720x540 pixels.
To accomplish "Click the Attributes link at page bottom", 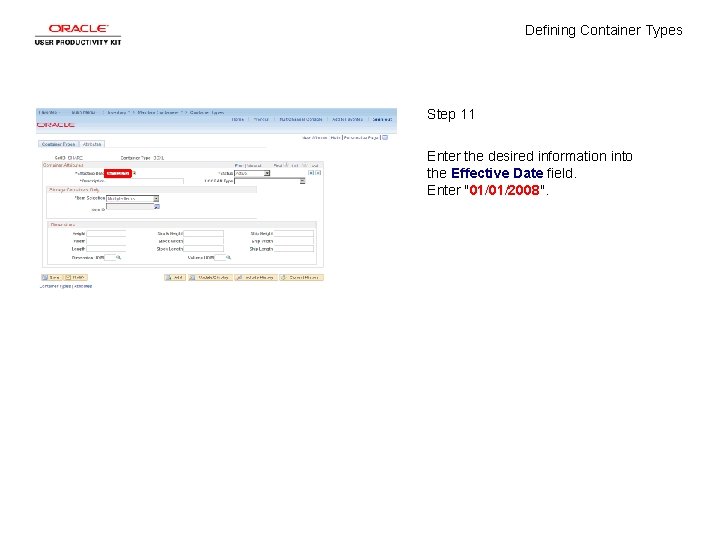I will (x=84, y=286).
